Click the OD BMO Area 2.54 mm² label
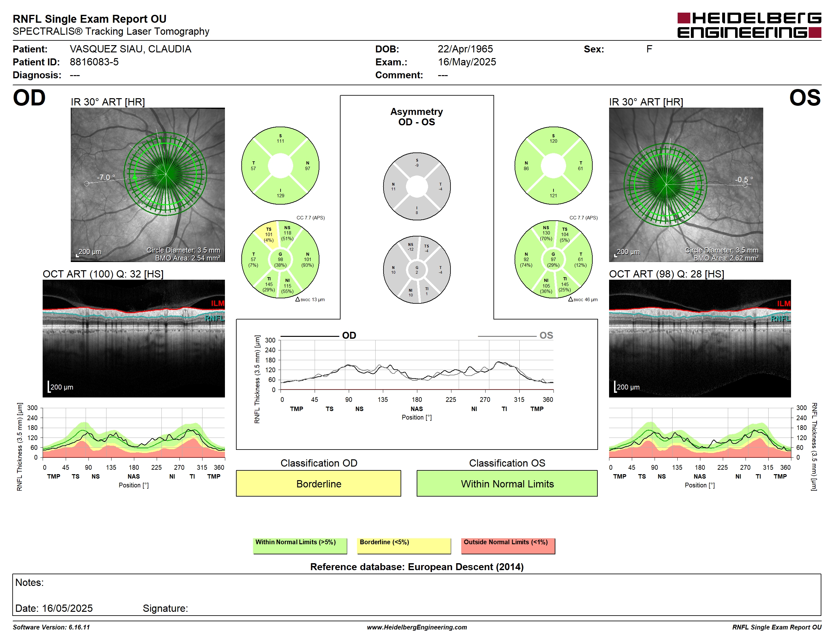 (188, 258)
